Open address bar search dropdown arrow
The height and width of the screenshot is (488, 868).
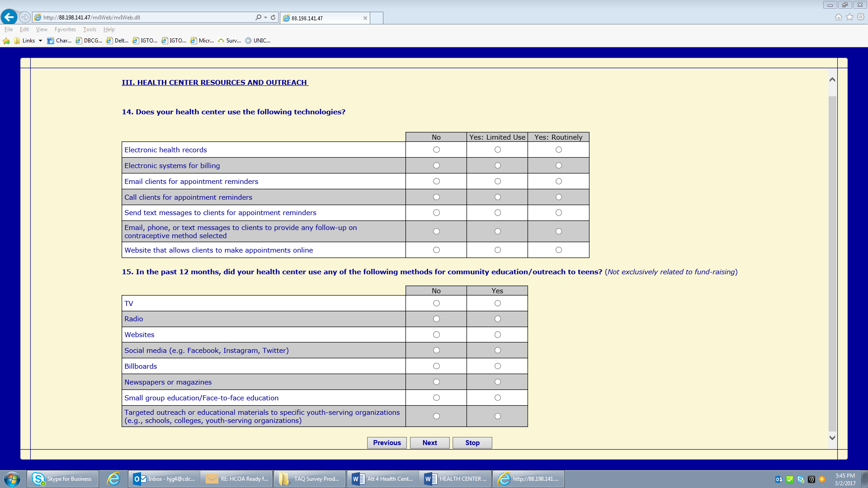pos(265,17)
